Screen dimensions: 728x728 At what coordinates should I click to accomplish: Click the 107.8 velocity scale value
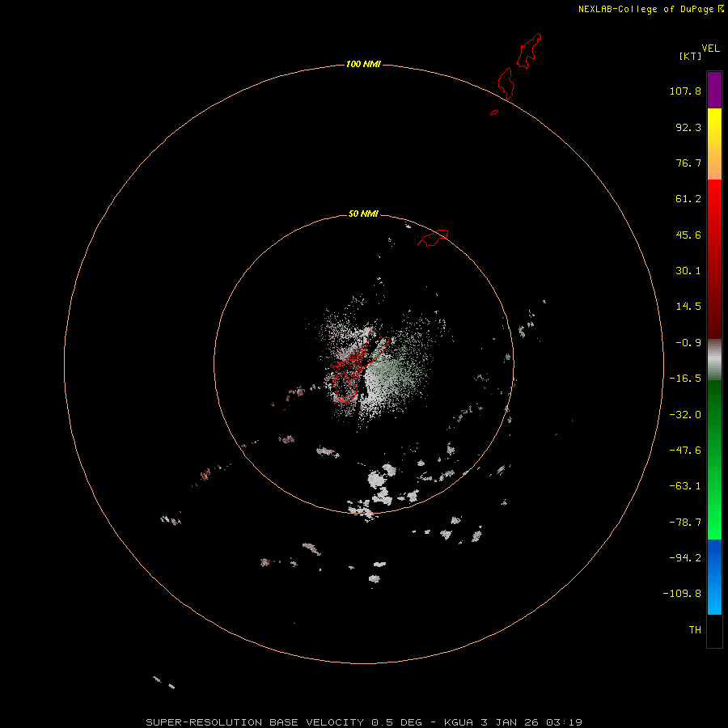pos(685,91)
